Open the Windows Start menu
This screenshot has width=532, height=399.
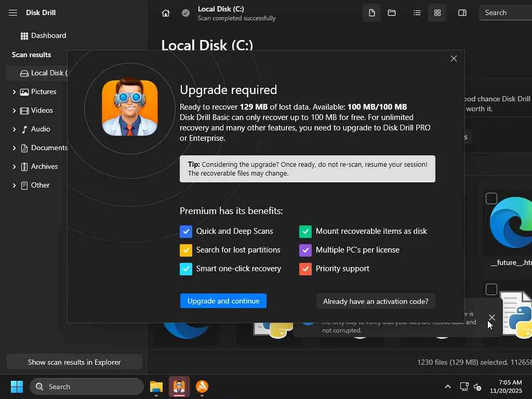tap(17, 387)
